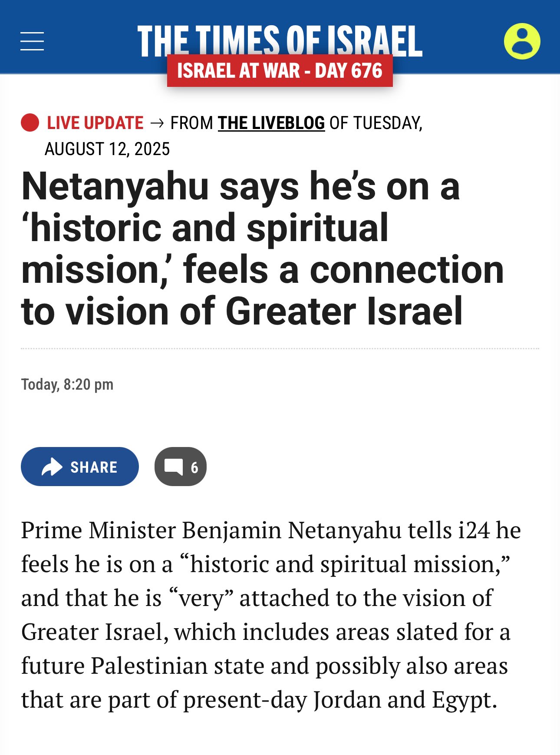Screen dimensions: 560x755
Task: Click the Greater Israel phrase in headline
Action: coord(344,311)
